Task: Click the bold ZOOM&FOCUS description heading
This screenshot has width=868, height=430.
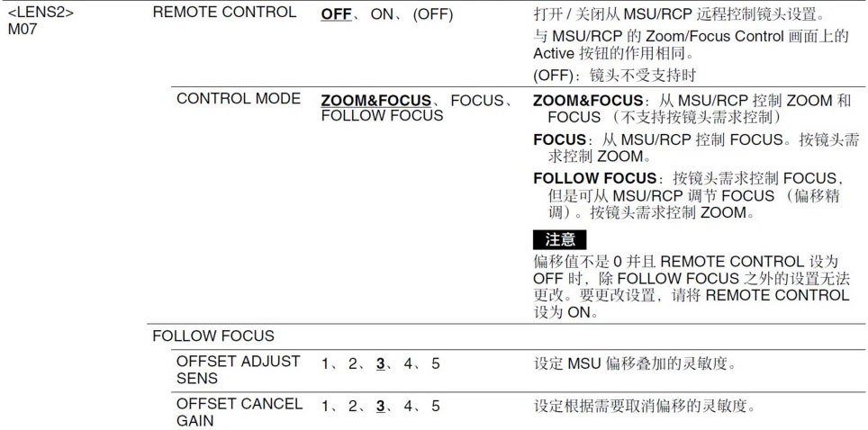Action: [x=588, y=101]
